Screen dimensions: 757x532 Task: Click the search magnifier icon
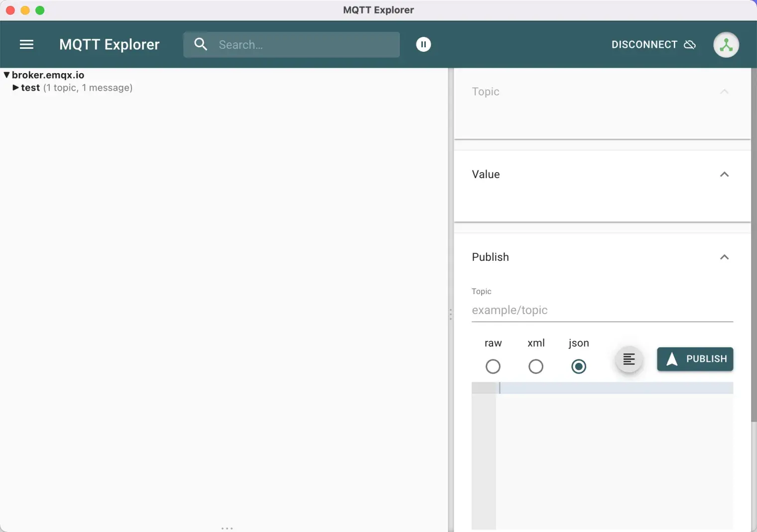tap(201, 44)
